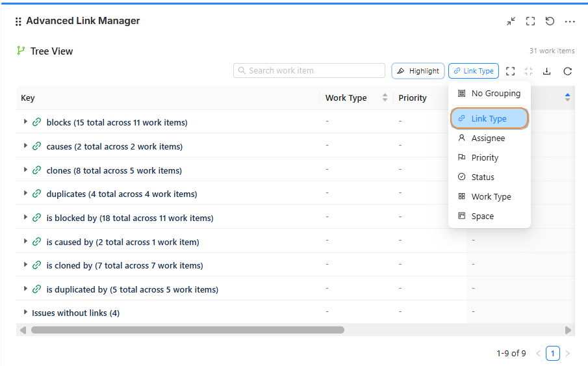Refresh gadget using header reload icon
588x366 pixels.
pyautogui.click(x=550, y=21)
